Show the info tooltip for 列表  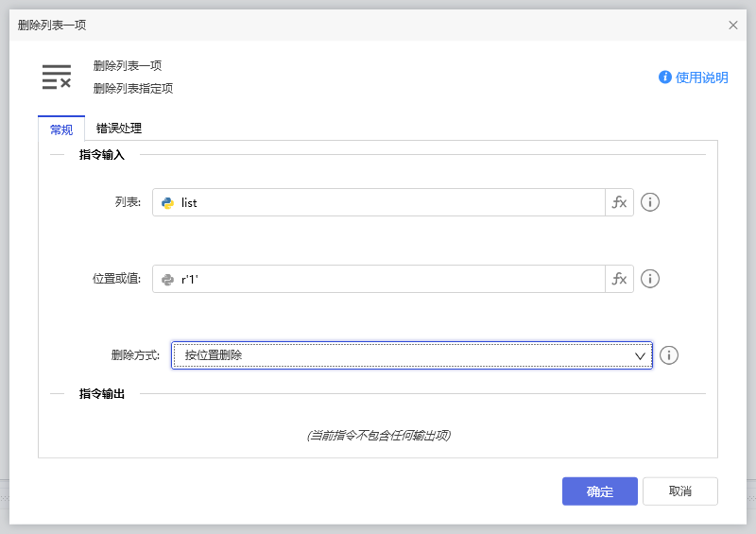coord(650,202)
